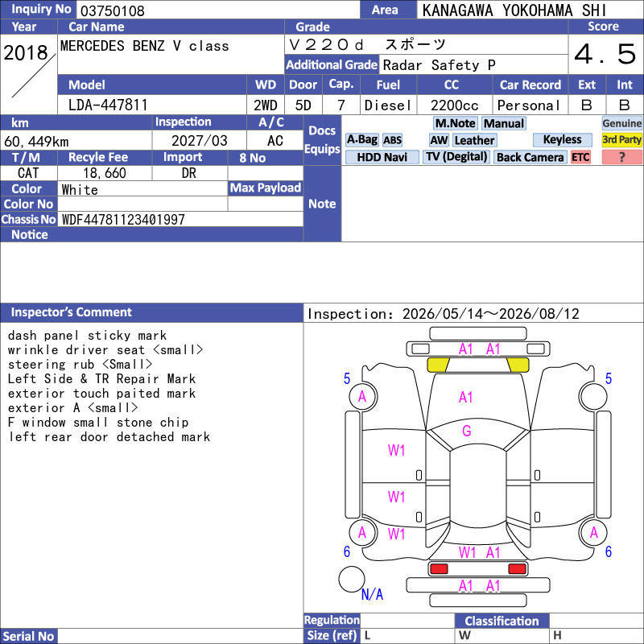Select the Personal car record value
The image size is (644, 644).
tap(529, 105)
